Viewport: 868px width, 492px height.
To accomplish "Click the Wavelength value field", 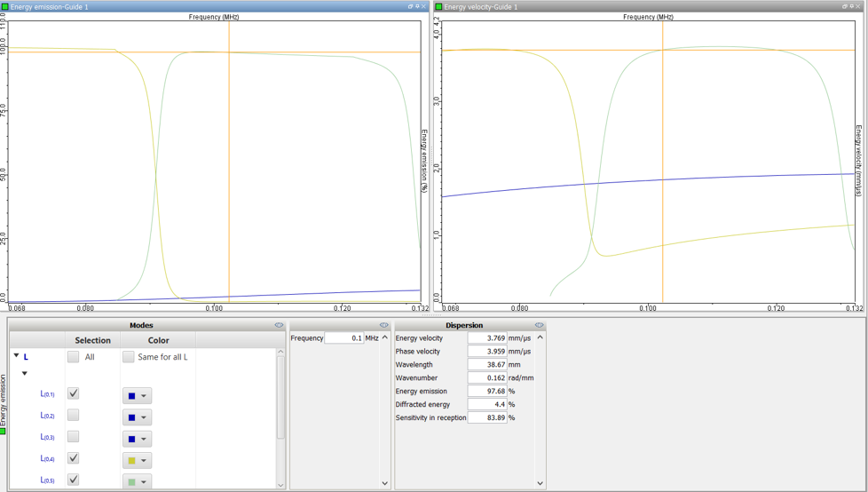I will point(487,365).
